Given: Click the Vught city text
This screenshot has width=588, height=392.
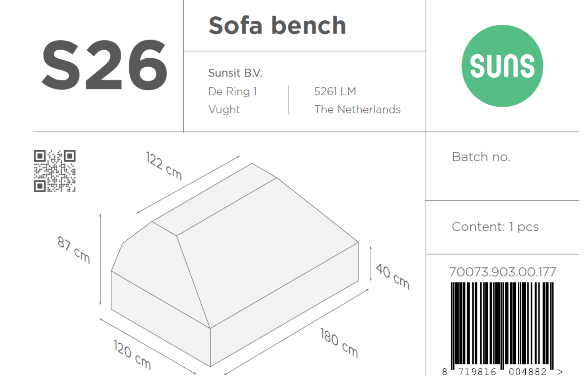Looking at the screenshot, I should (x=224, y=109).
